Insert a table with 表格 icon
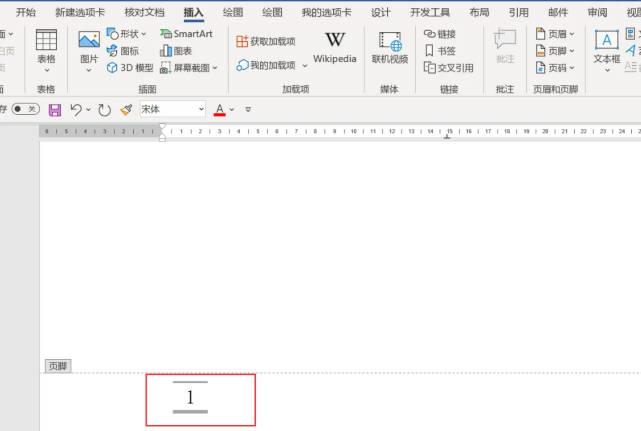The width and height of the screenshot is (641, 431). click(46, 40)
